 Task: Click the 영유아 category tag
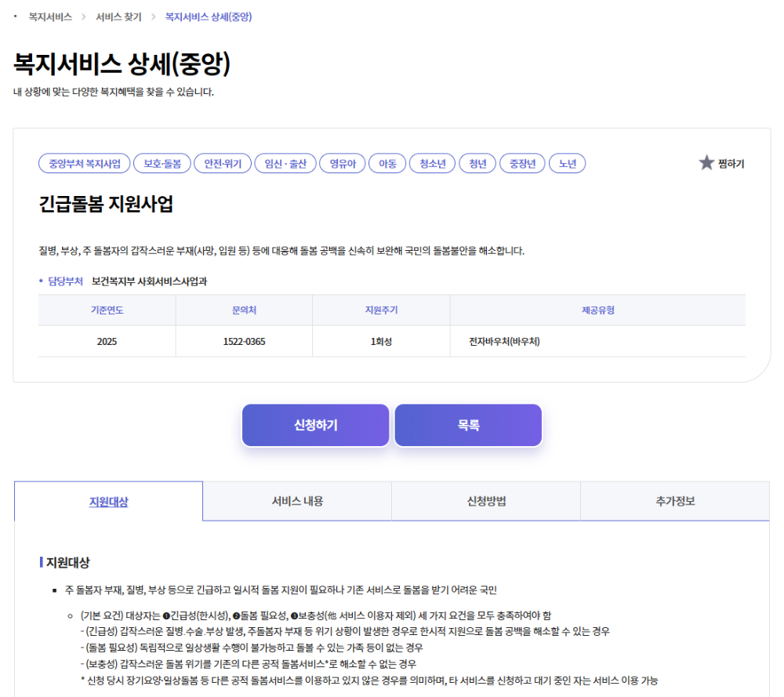coord(342,163)
